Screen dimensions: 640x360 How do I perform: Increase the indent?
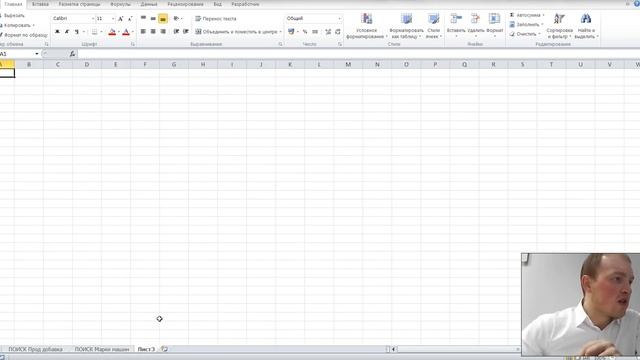(186, 32)
